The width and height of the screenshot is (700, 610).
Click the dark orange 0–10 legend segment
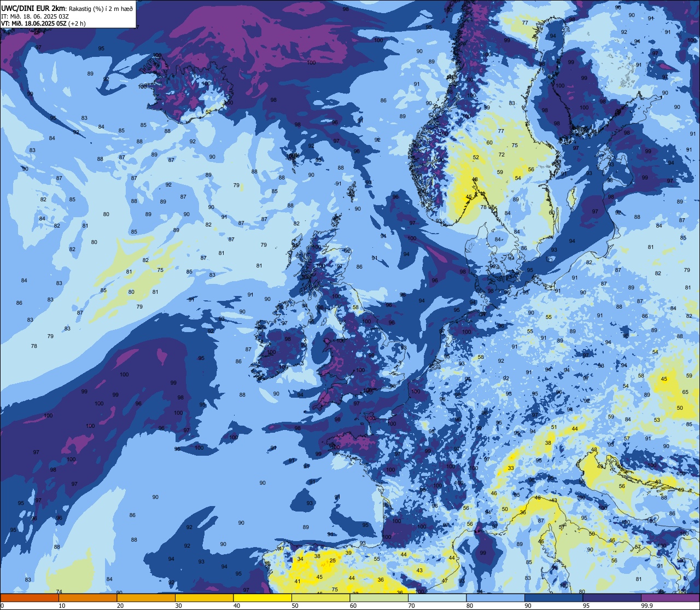(30, 598)
